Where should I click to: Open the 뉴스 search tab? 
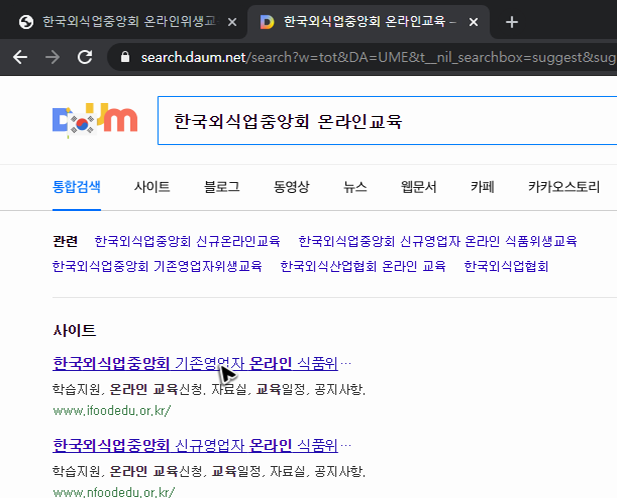tap(355, 186)
